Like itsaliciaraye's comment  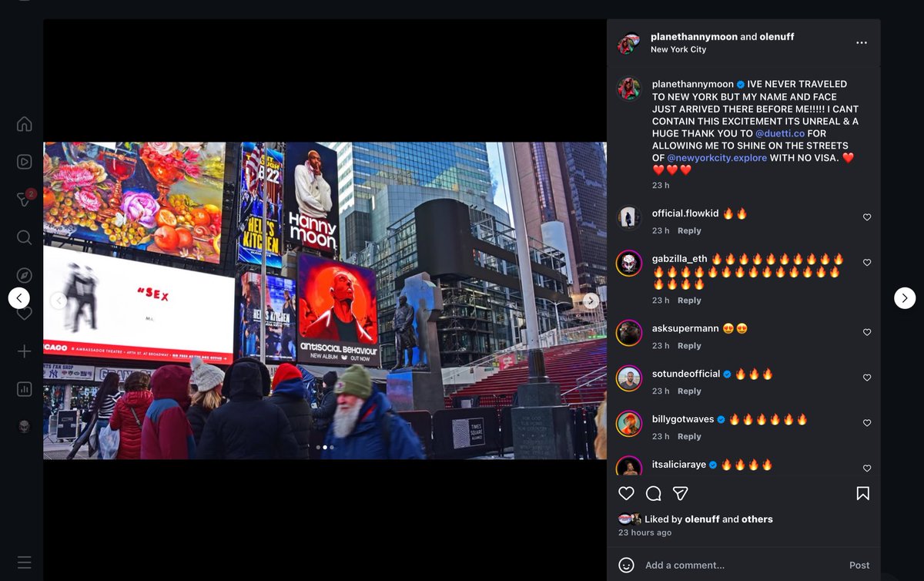[x=867, y=468]
